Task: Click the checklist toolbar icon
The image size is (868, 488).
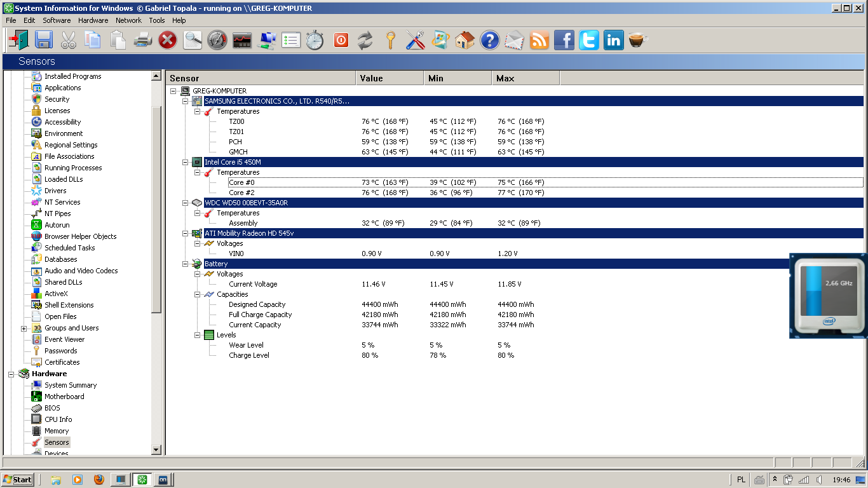Action: (291, 41)
